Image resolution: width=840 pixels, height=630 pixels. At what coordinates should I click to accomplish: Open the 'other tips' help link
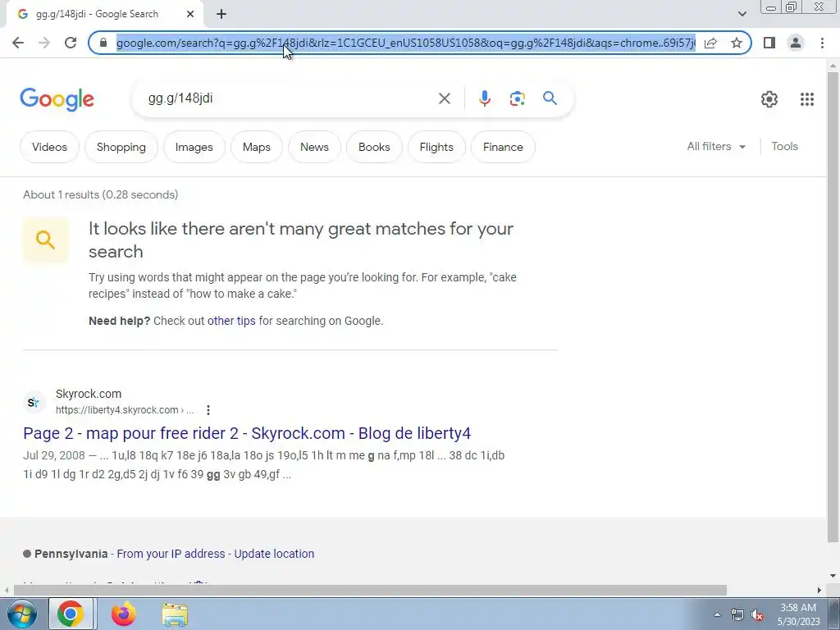point(231,321)
